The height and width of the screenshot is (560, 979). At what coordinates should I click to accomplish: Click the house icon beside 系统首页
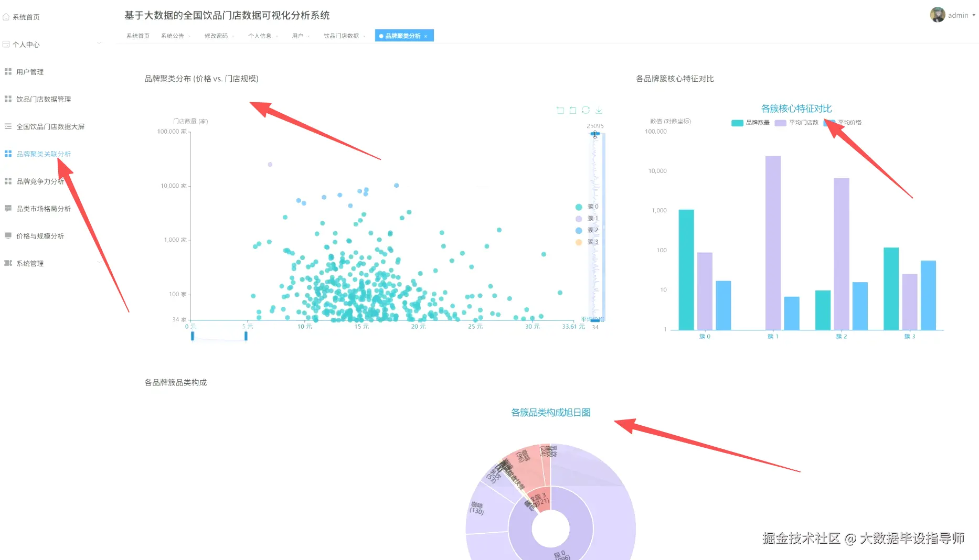coord(6,17)
